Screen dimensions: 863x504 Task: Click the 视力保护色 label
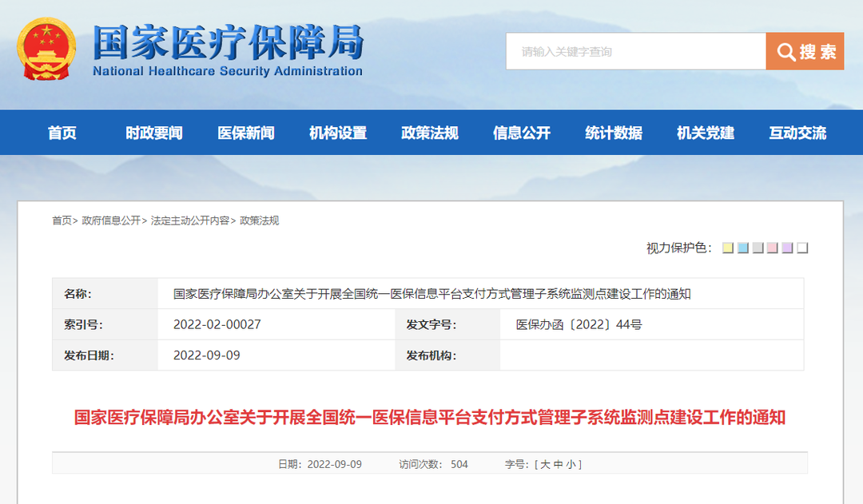pos(679,248)
